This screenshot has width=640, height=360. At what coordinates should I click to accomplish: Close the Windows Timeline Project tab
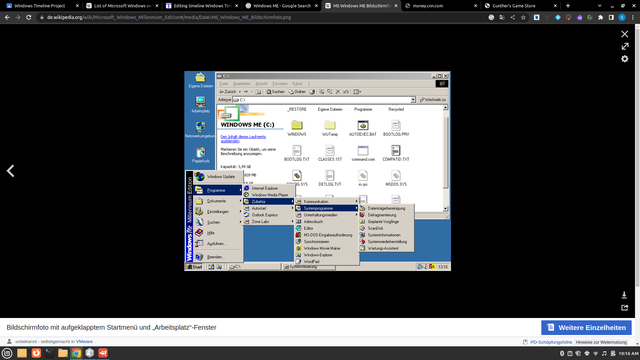click(x=77, y=6)
